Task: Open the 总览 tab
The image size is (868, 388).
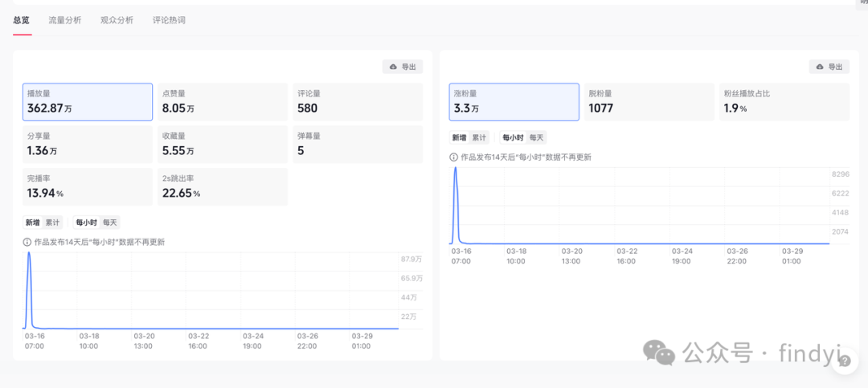Action: 22,20
